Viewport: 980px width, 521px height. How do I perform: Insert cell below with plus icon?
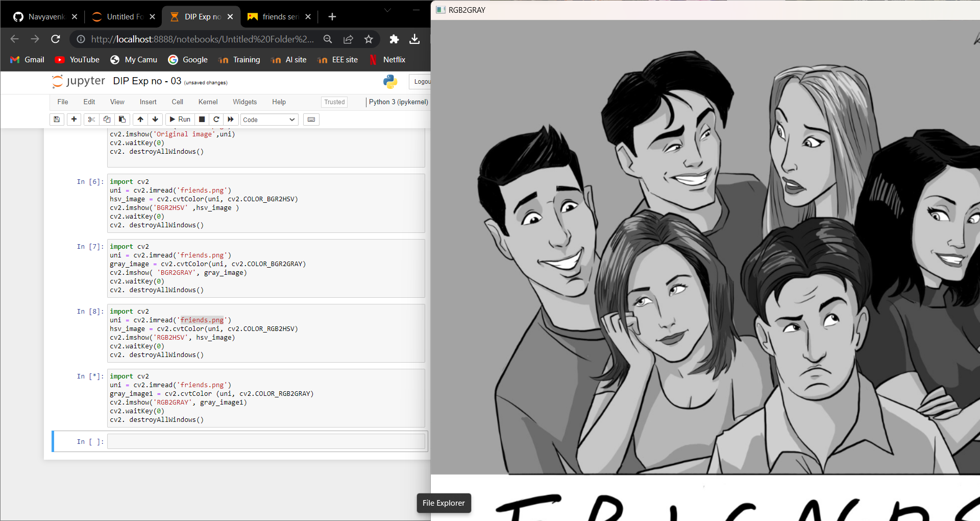coord(74,120)
